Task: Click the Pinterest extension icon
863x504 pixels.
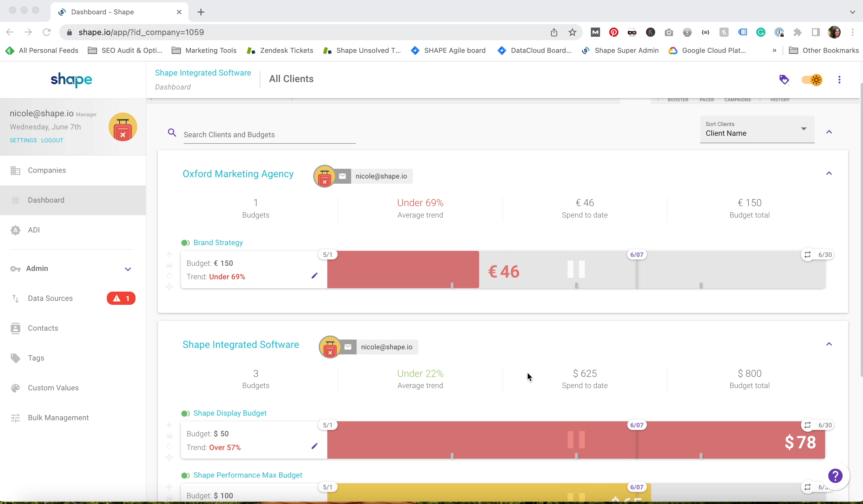Action: click(x=613, y=32)
